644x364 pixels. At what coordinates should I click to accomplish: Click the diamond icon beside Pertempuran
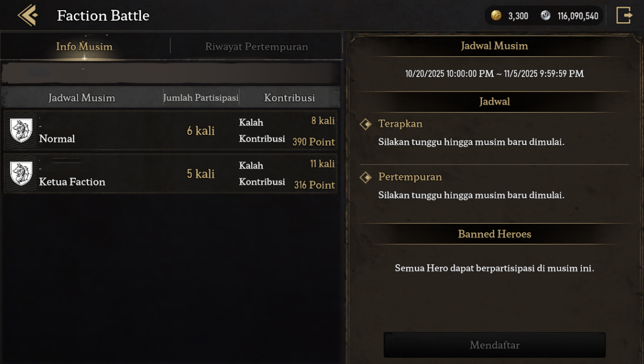pos(365,177)
